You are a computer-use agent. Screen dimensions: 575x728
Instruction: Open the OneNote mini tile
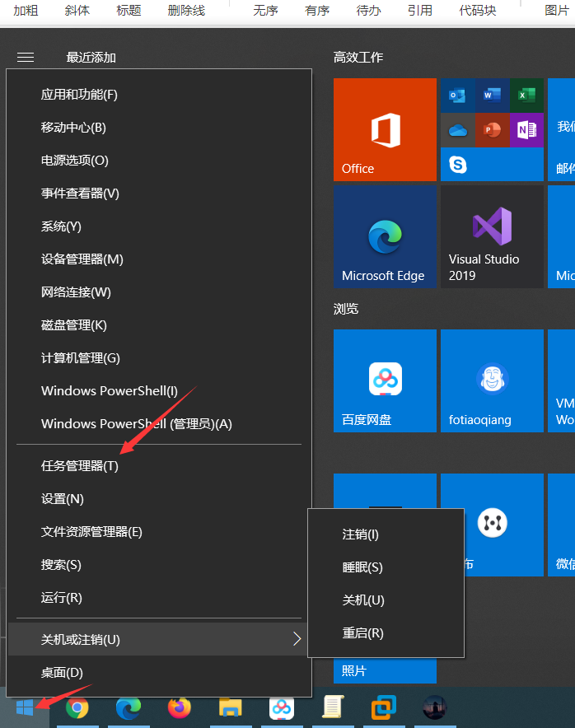[526, 130]
